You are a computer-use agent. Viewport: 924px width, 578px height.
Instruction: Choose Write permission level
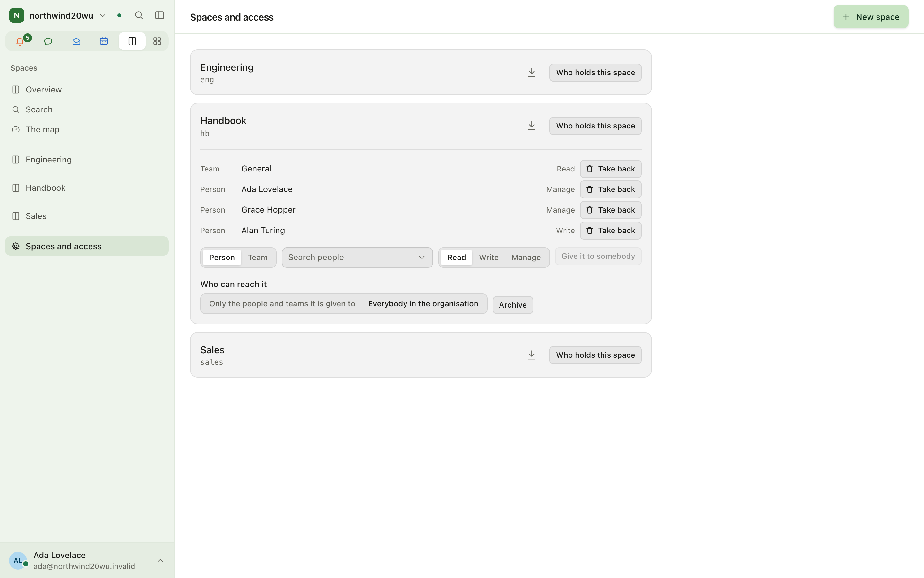489,257
